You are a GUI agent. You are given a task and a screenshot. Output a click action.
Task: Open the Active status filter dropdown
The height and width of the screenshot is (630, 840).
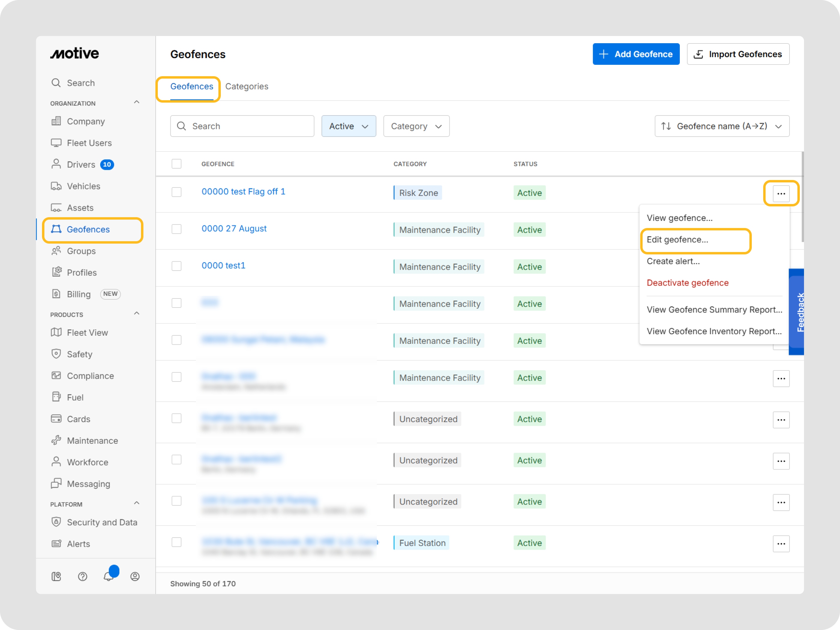tap(348, 126)
